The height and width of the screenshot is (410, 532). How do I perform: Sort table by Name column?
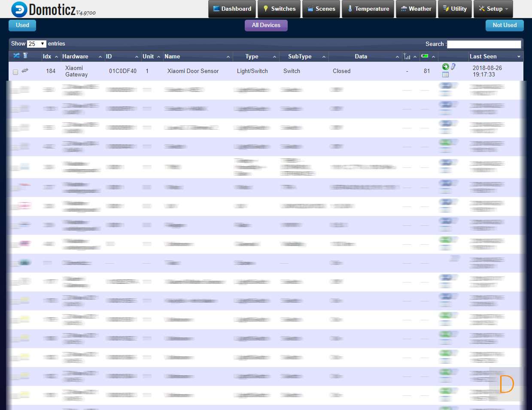198,56
